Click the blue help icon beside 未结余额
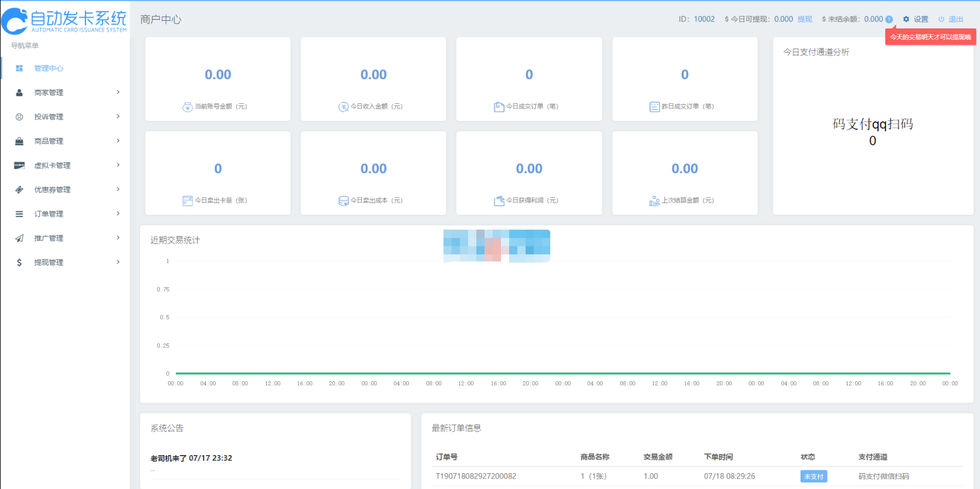This screenshot has height=489, width=980. tap(889, 19)
